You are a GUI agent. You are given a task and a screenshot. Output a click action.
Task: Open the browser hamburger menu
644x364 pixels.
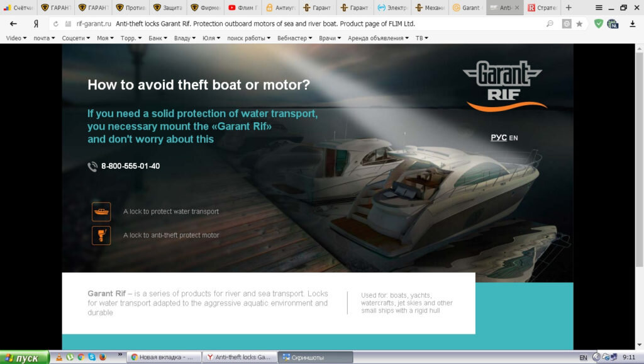click(x=599, y=8)
